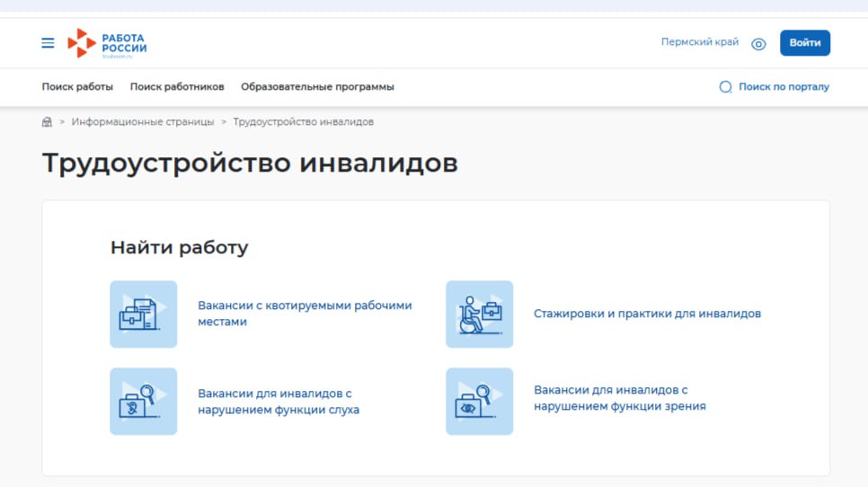Click the Поиск по порталу text
Image resolution: width=868 pixels, height=487 pixels.
point(784,87)
